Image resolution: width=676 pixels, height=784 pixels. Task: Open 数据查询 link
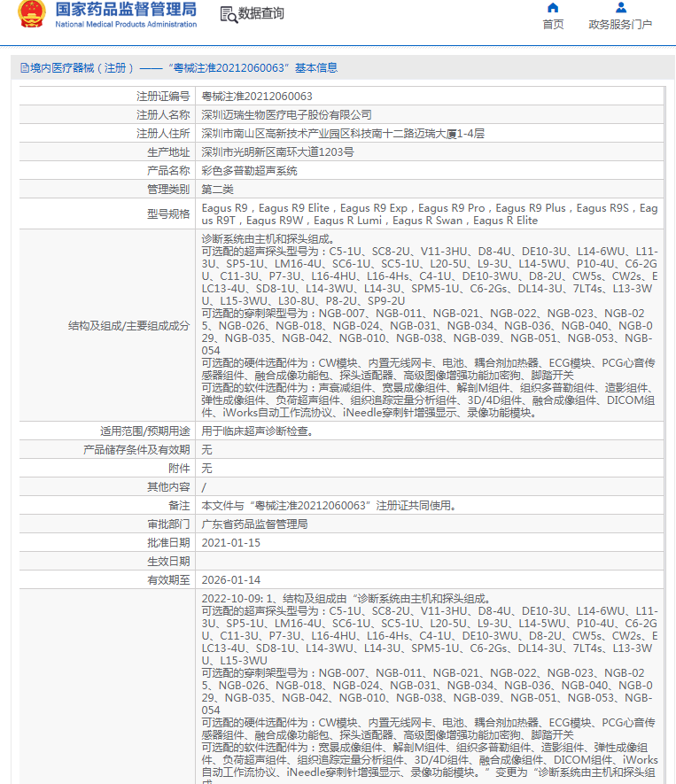point(261,13)
